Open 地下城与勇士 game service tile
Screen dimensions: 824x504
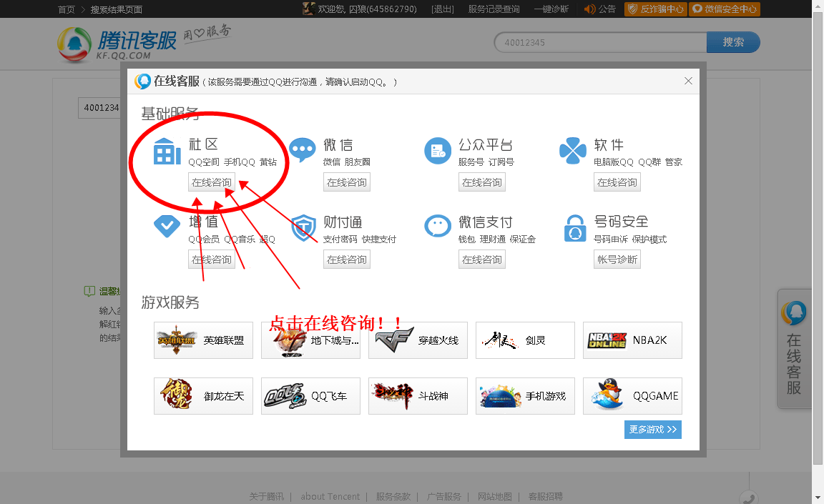310,340
